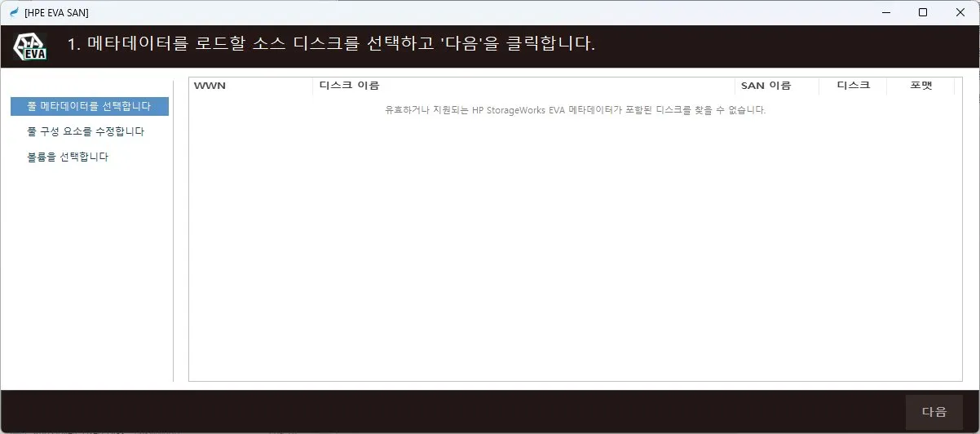Image resolution: width=980 pixels, height=434 pixels.
Task: Sort by the '디스크 이름' column header
Action: pos(523,86)
